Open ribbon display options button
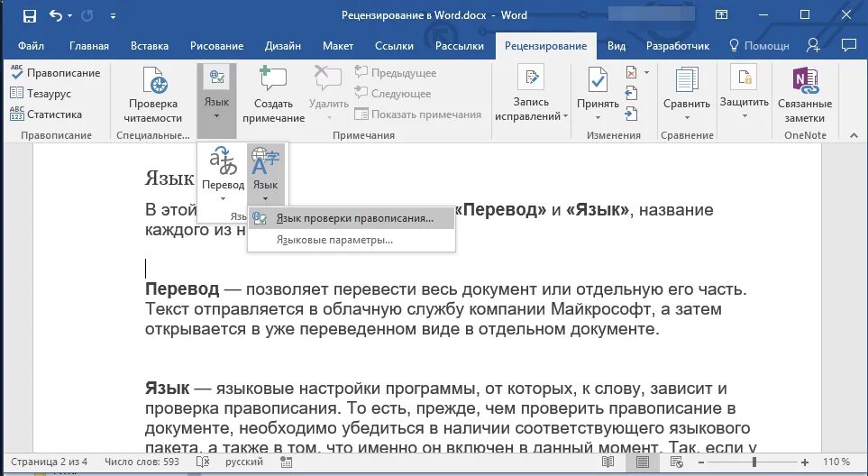Screen dimensions: 868x476 pos(721,15)
